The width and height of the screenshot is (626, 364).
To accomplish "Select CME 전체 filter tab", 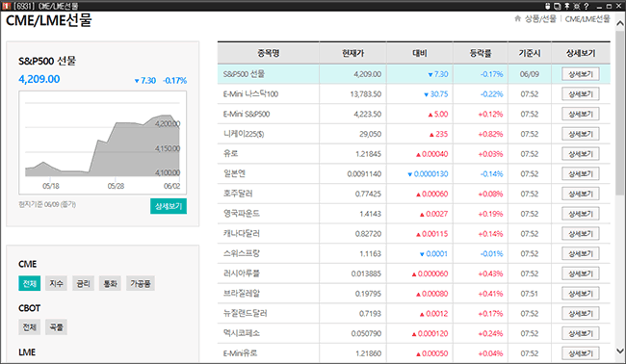I will tap(30, 283).
